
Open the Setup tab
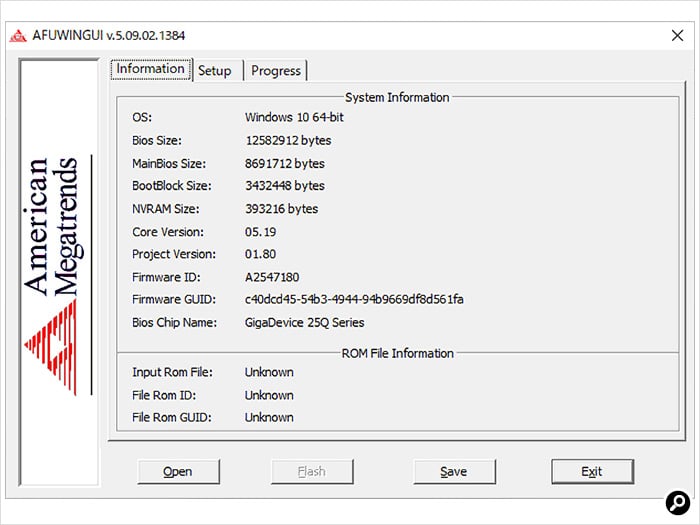pos(217,71)
